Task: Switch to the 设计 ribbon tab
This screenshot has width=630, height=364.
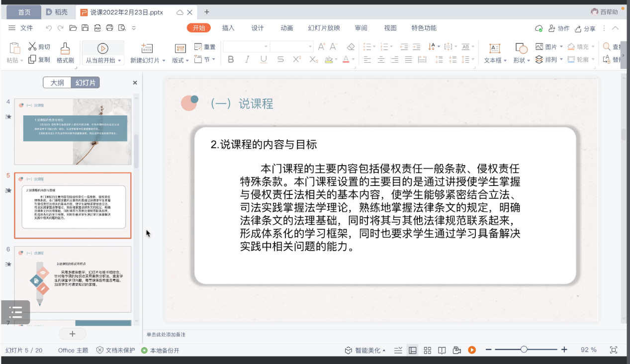Action: (x=258, y=28)
